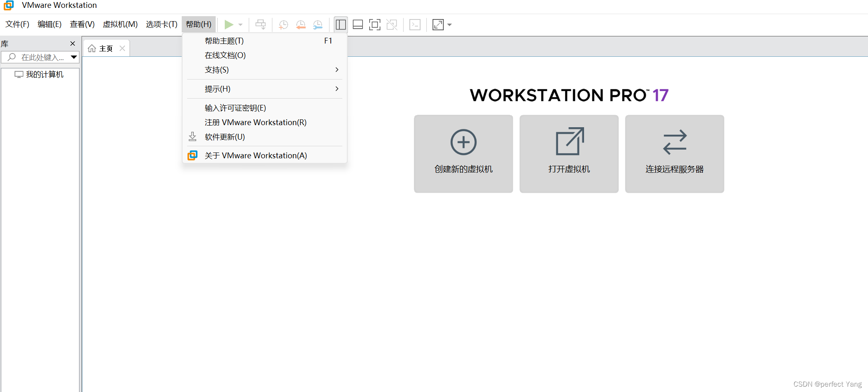The height and width of the screenshot is (392, 868).
Task: Click the monitor icon next to 我的计算机
Action: [x=19, y=75]
